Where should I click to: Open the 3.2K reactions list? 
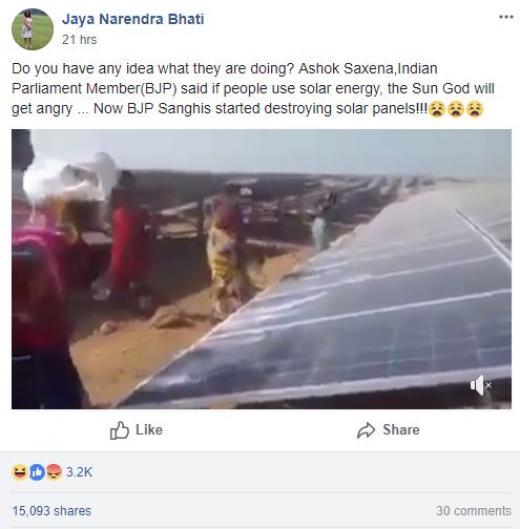coord(79,472)
